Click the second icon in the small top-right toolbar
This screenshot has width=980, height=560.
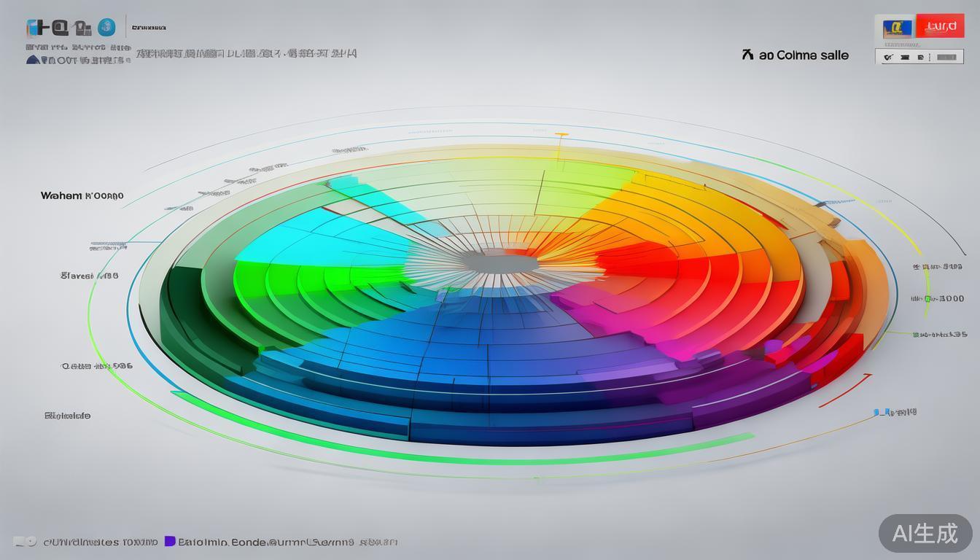[904, 56]
